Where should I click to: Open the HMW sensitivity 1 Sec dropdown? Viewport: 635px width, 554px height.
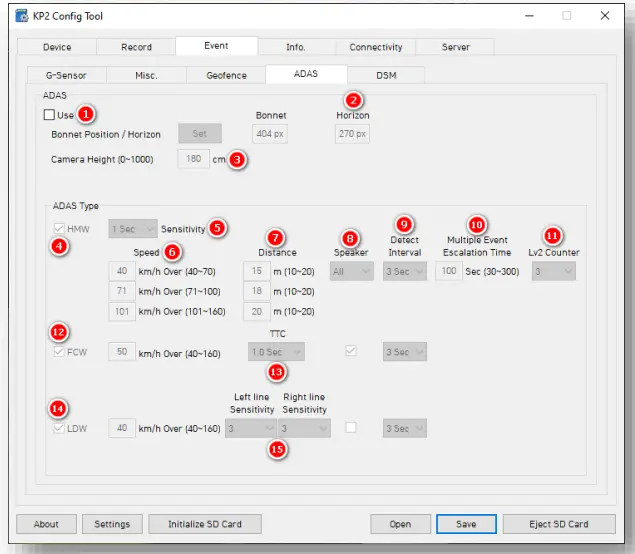pos(133,229)
